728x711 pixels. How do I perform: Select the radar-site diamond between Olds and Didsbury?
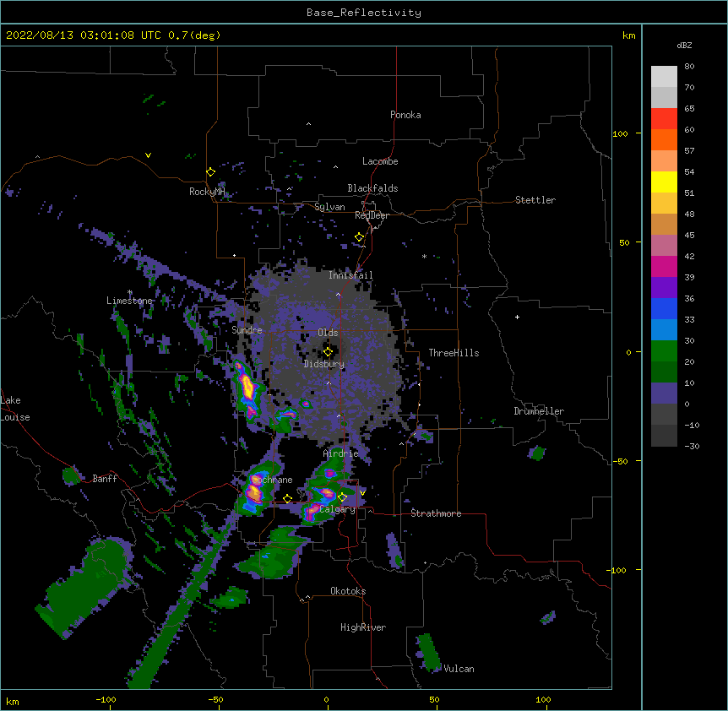point(328,352)
